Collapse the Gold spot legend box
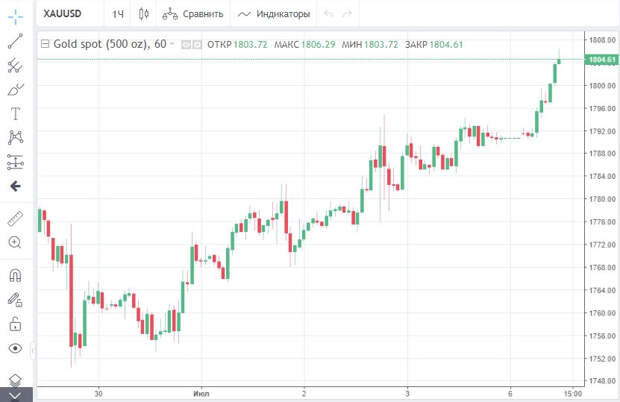 pyautogui.click(x=45, y=44)
